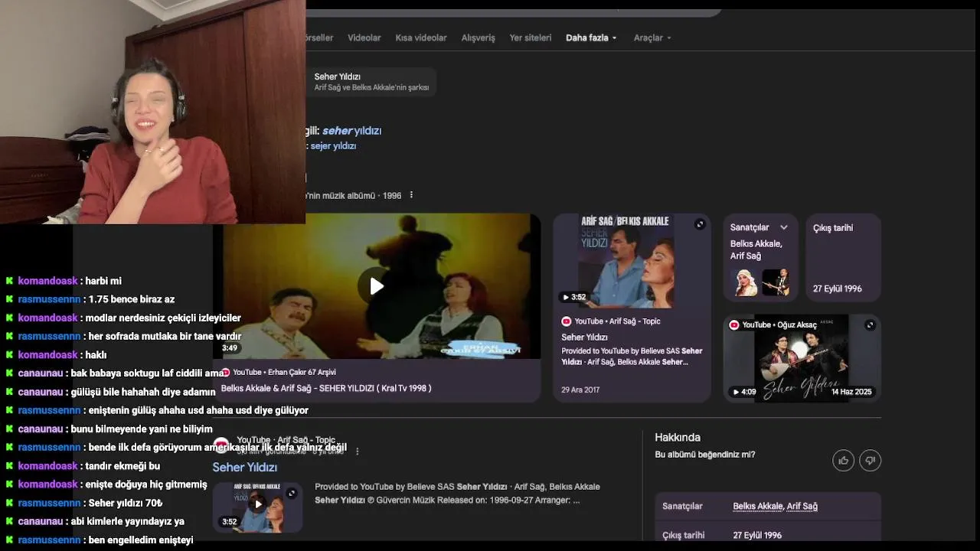Open the Araçlar dropdown
This screenshot has width=980, height=551.
coord(652,37)
